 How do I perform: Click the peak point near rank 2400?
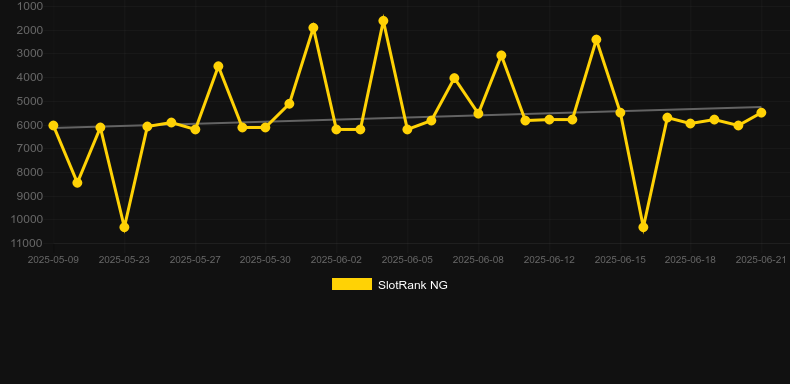(596, 39)
